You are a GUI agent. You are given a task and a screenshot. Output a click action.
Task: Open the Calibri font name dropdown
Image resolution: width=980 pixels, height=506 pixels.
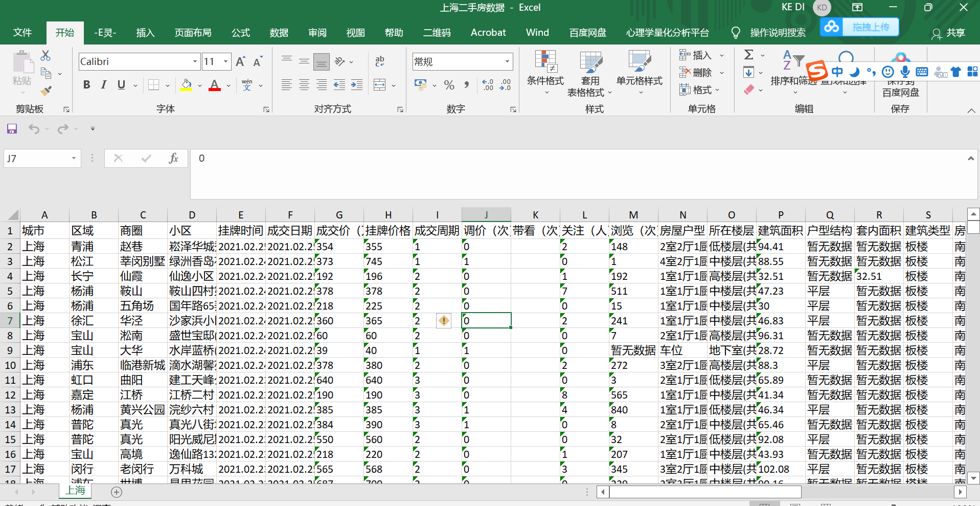195,61
